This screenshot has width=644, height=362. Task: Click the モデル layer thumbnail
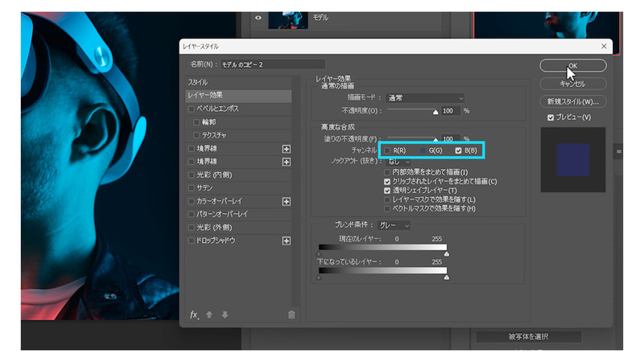pos(288,20)
